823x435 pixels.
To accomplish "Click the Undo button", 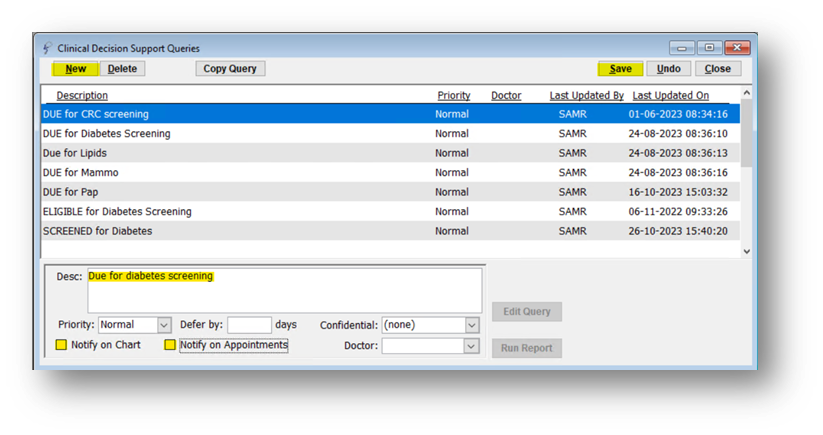I will coord(669,69).
